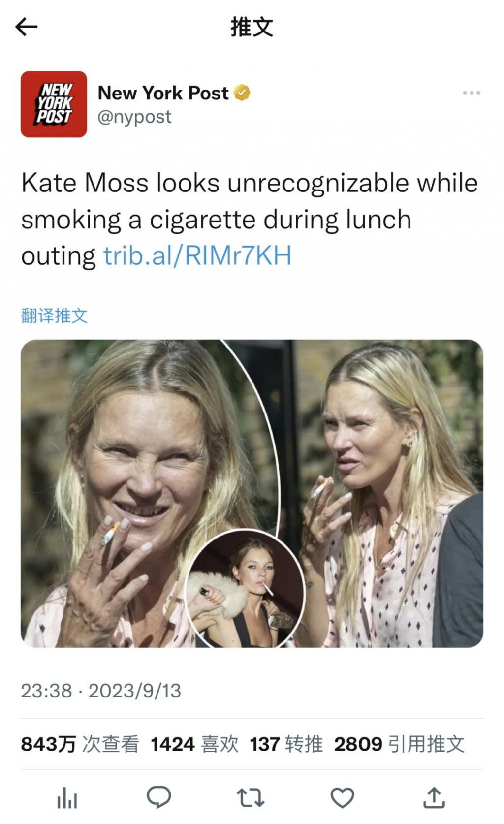Tap the reply speech bubble icon
The width and height of the screenshot is (504, 824).
pos(159,797)
